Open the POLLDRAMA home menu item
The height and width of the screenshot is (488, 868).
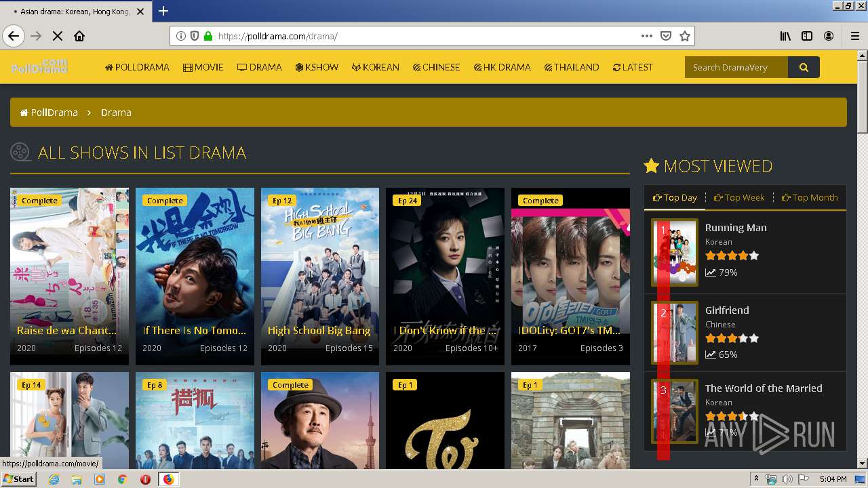click(x=137, y=67)
